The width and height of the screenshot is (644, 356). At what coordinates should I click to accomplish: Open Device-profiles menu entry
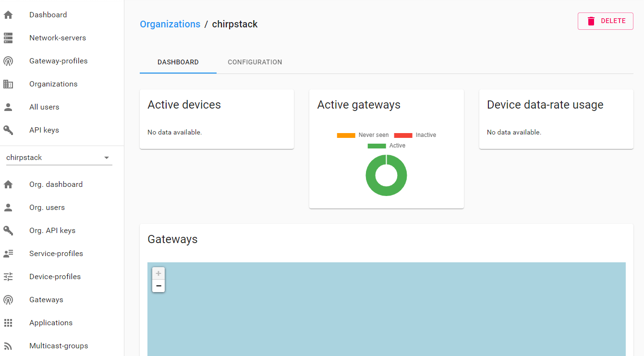pyautogui.click(x=62, y=277)
